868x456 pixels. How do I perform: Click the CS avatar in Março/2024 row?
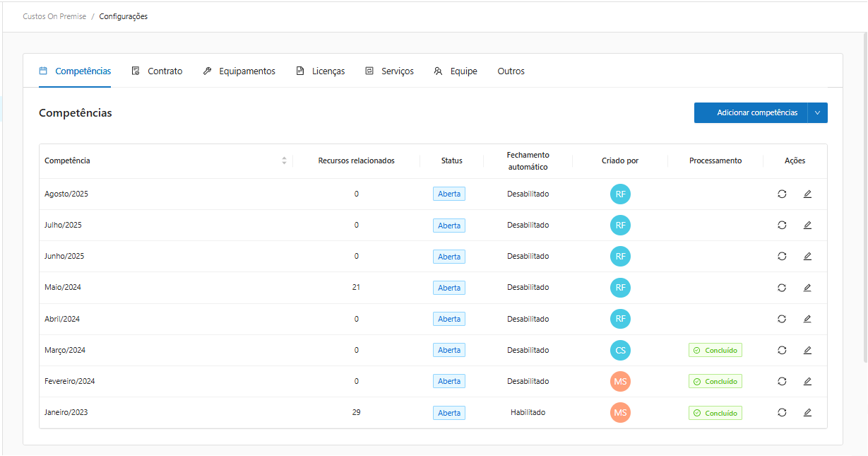(620, 350)
